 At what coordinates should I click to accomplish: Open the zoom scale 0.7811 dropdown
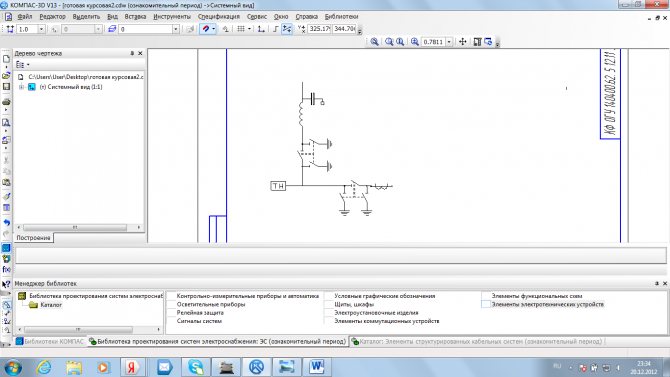point(449,41)
